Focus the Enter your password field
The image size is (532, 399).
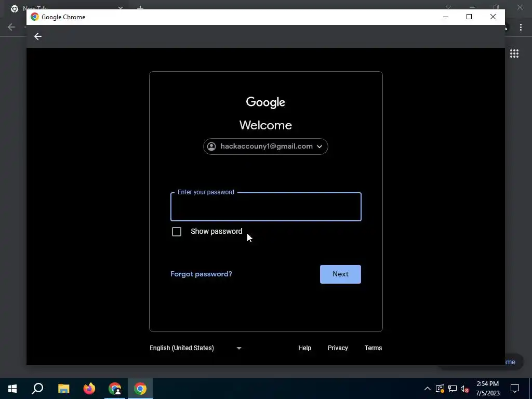coord(266,207)
